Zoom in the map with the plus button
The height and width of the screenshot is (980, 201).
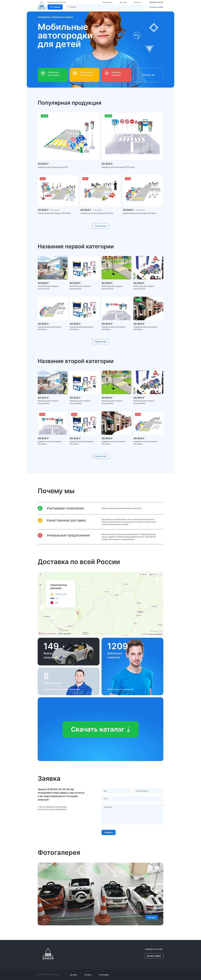(40, 585)
